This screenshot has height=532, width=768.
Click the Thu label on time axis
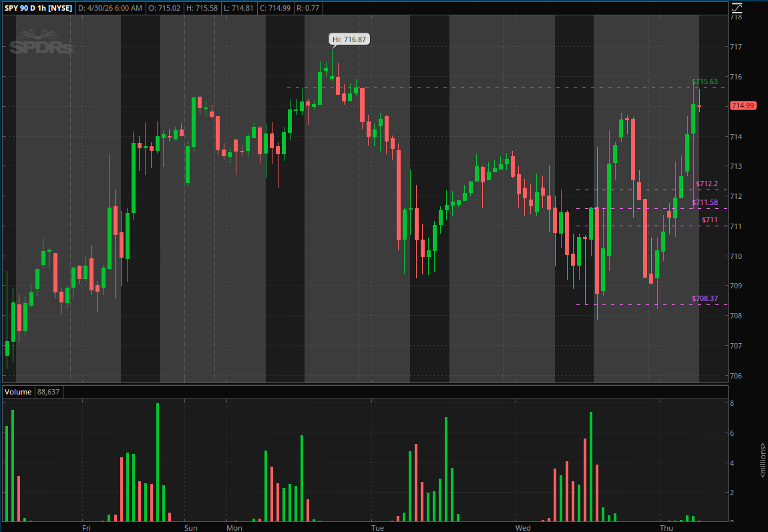pyautogui.click(x=666, y=527)
